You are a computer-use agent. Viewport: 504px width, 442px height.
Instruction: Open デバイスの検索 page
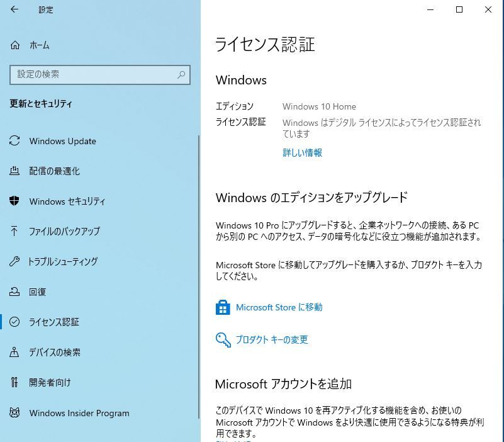(x=55, y=352)
